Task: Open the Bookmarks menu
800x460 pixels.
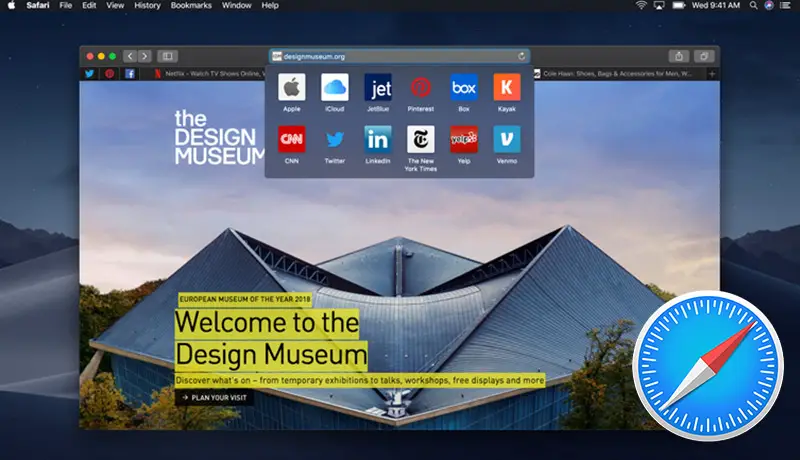Action: pyautogui.click(x=191, y=6)
